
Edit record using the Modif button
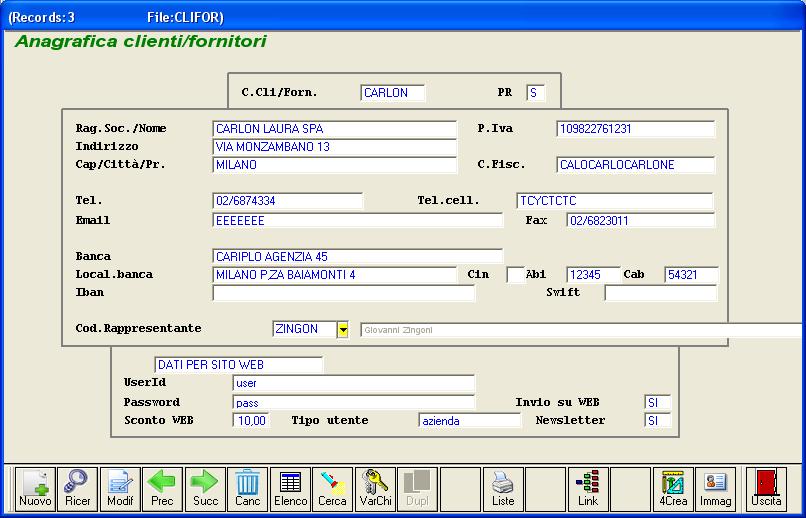120,489
